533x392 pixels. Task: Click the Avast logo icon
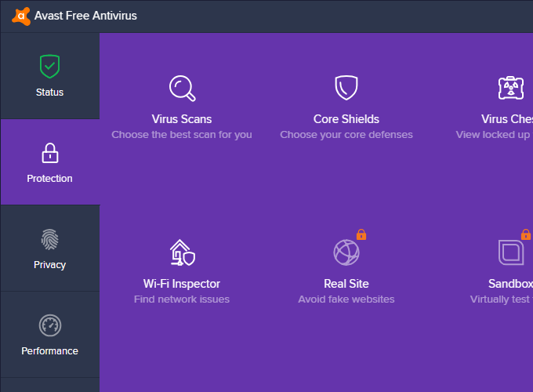pyautogui.click(x=21, y=16)
